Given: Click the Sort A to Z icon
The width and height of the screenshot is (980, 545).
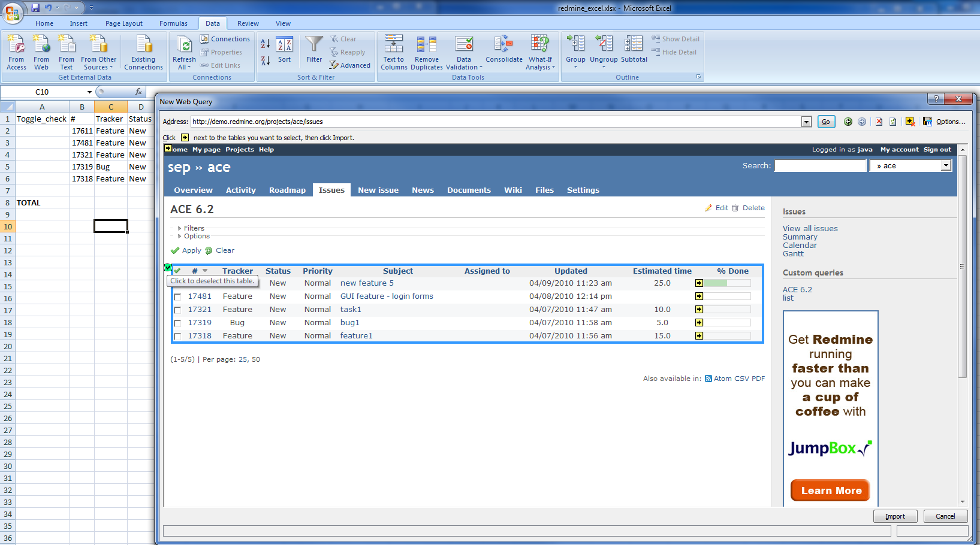Looking at the screenshot, I should pos(265,44).
